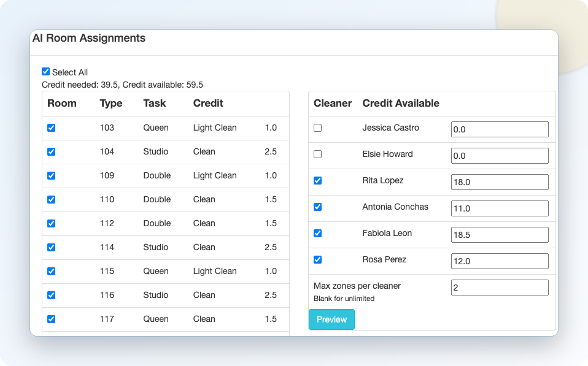Click the name Fabiola Leon
The width and height of the screenshot is (588, 366).
tap(387, 234)
